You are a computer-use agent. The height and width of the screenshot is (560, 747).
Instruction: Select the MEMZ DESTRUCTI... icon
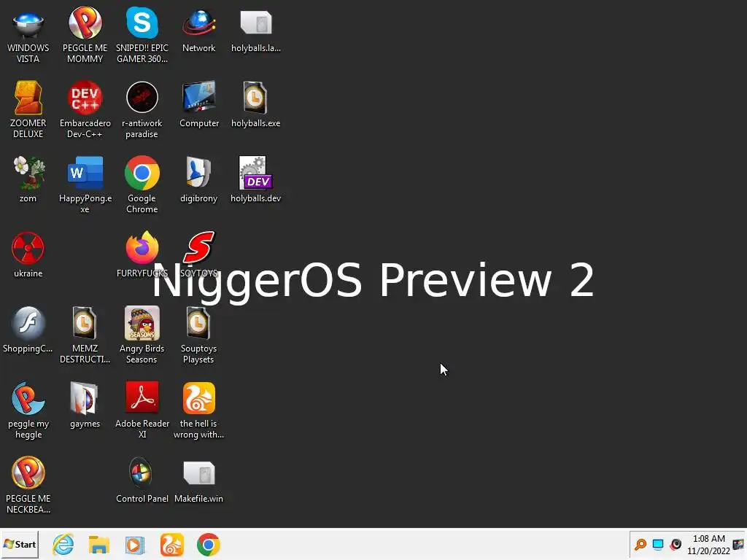click(85, 335)
